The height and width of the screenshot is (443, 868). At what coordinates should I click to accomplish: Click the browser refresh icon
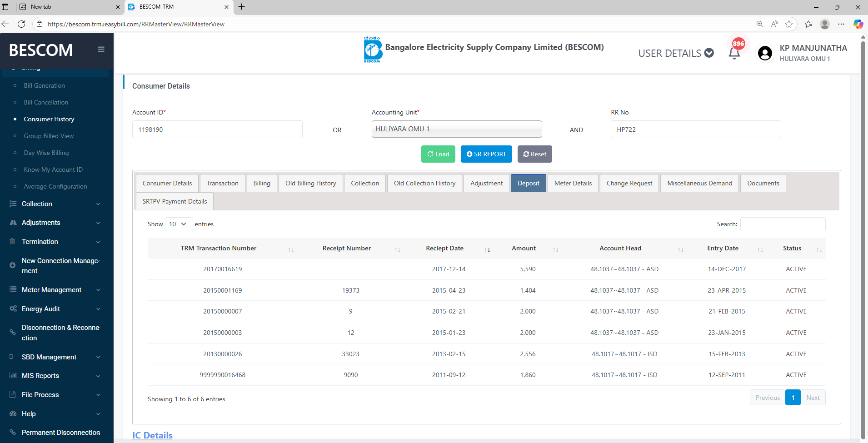click(21, 24)
